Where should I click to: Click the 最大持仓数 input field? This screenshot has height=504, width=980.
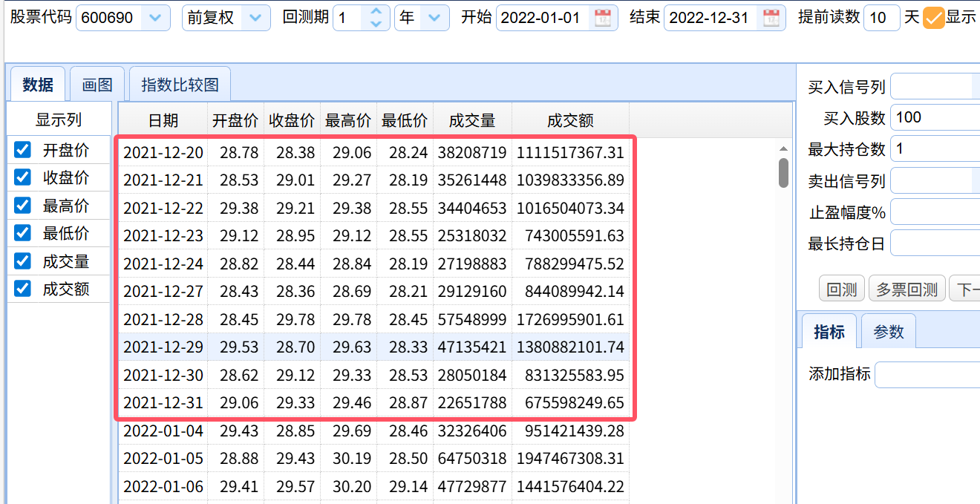[x=935, y=148]
